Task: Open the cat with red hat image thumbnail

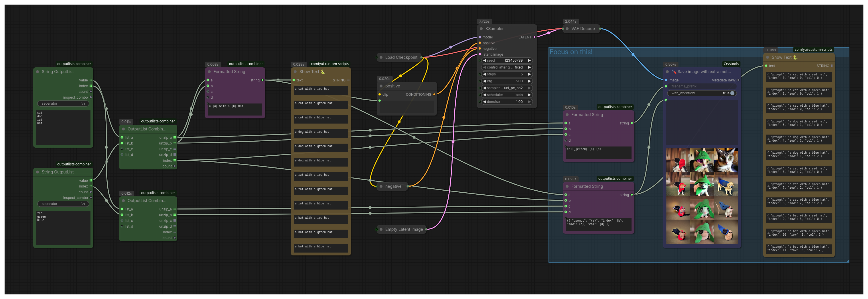Action: click(678, 160)
